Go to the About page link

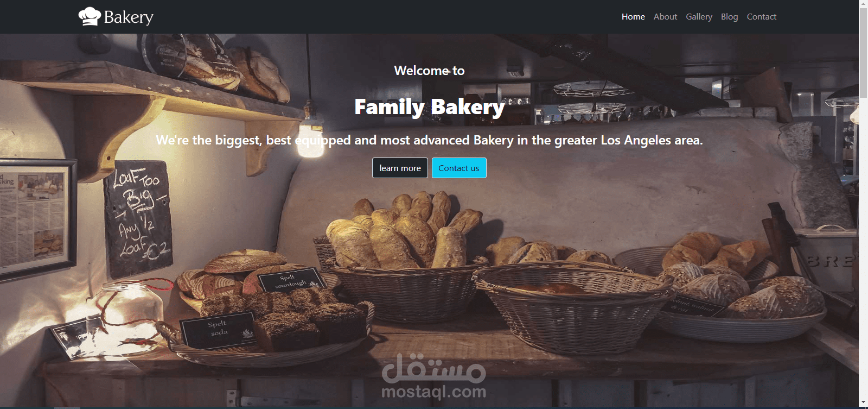665,17
